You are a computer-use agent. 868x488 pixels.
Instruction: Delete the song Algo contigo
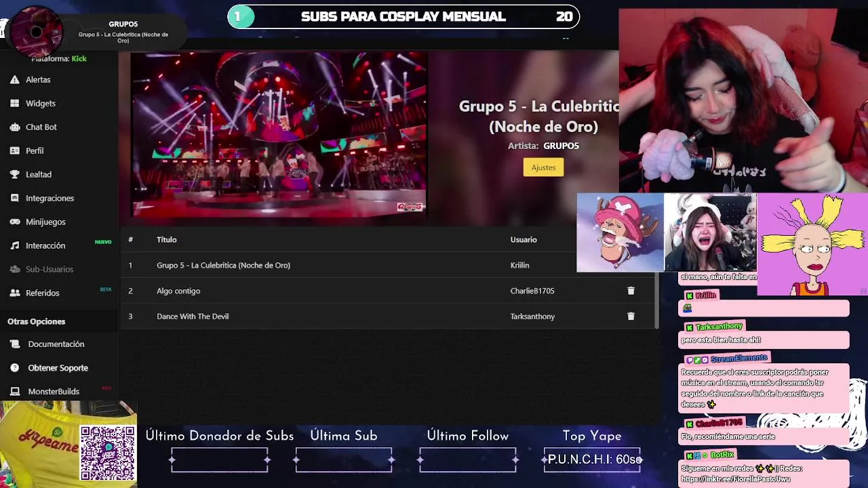(x=631, y=291)
